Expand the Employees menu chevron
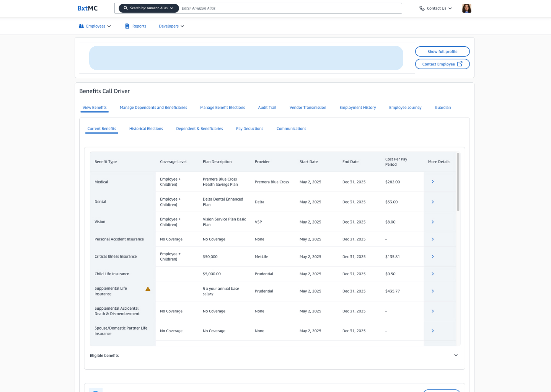551x392 pixels. coord(109,26)
